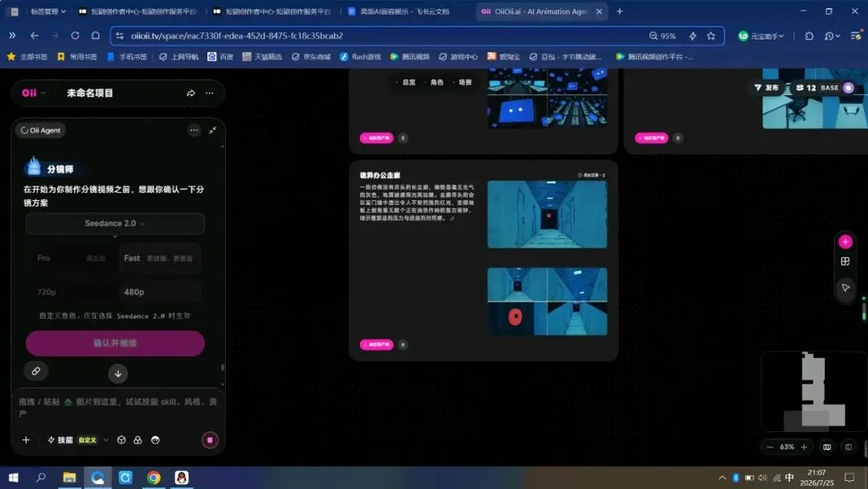Share the 未命名项目 project
This screenshot has width=868, height=489.
click(x=190, y=93)
